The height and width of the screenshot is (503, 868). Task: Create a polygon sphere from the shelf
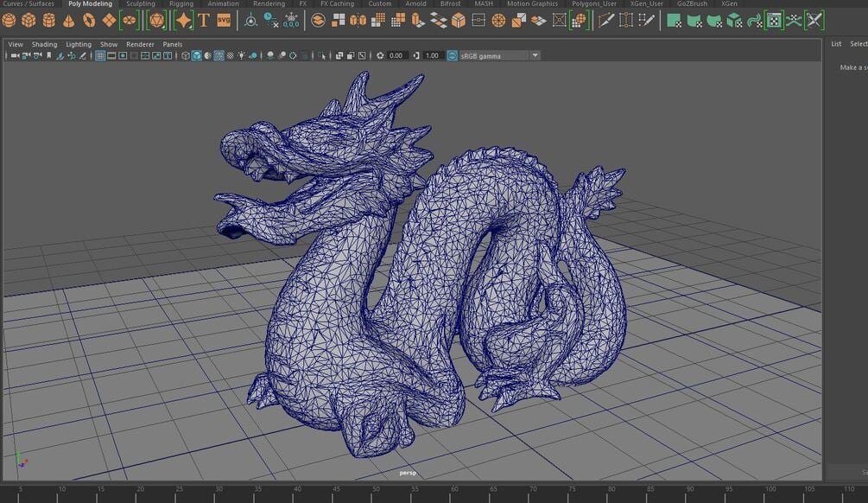[x=9, y=21]
